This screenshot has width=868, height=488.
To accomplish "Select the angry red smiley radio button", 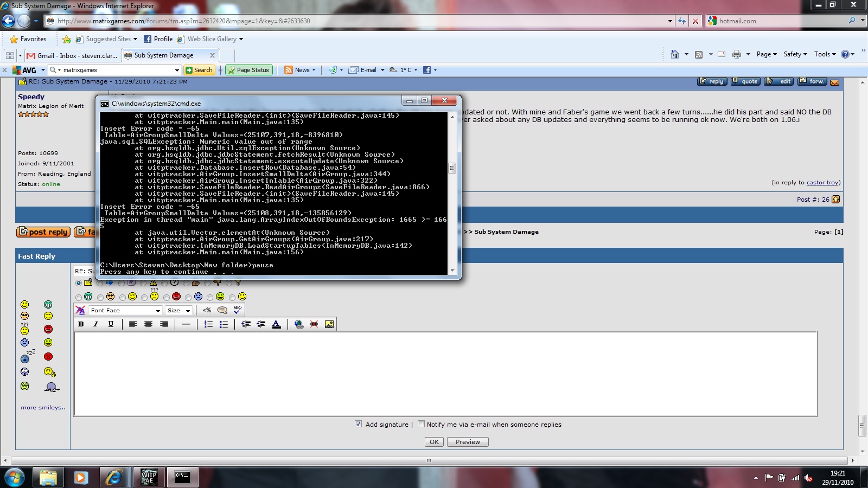I will pyautogui.click(x=167, y=297).
